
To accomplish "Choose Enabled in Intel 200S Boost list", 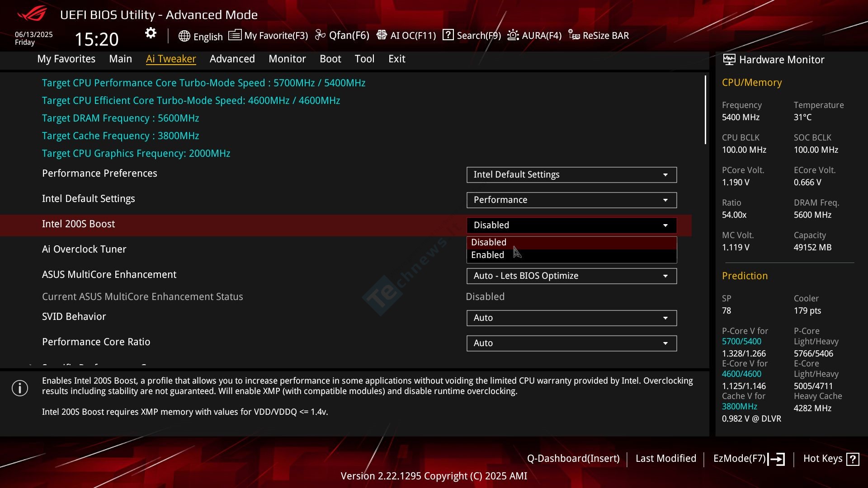I will pos(571,255).
